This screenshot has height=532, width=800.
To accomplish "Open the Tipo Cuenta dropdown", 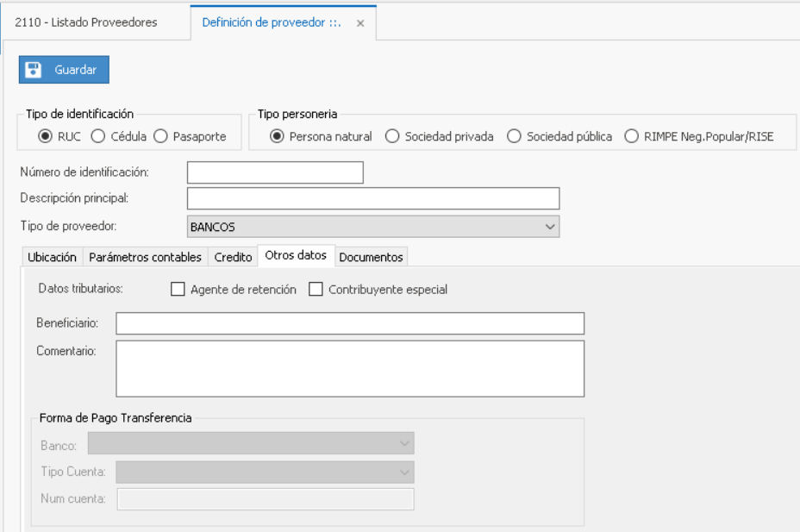I will pyautogui.click(x=404, y=473).
